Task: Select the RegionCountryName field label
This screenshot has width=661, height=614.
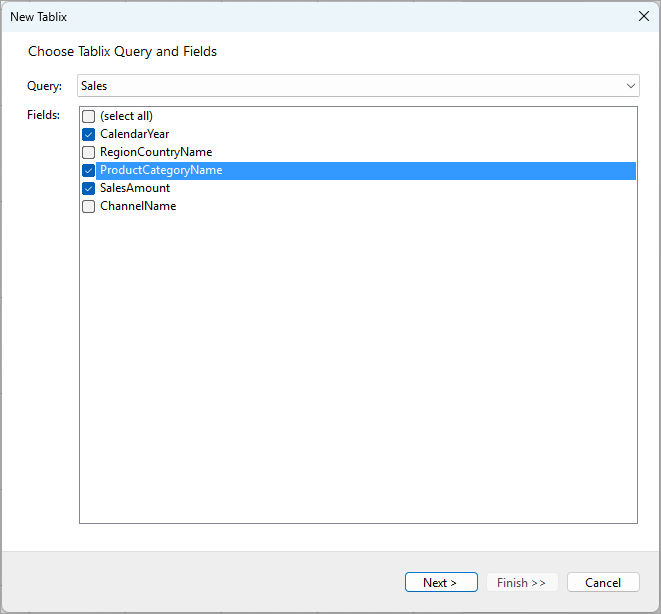Action: point(156,152)
